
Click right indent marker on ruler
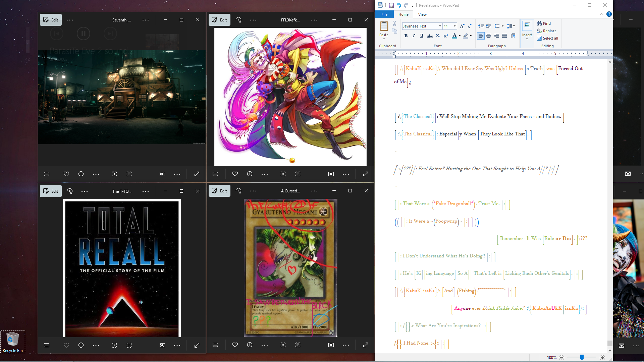pyautogui.click(x=587, y=54)
